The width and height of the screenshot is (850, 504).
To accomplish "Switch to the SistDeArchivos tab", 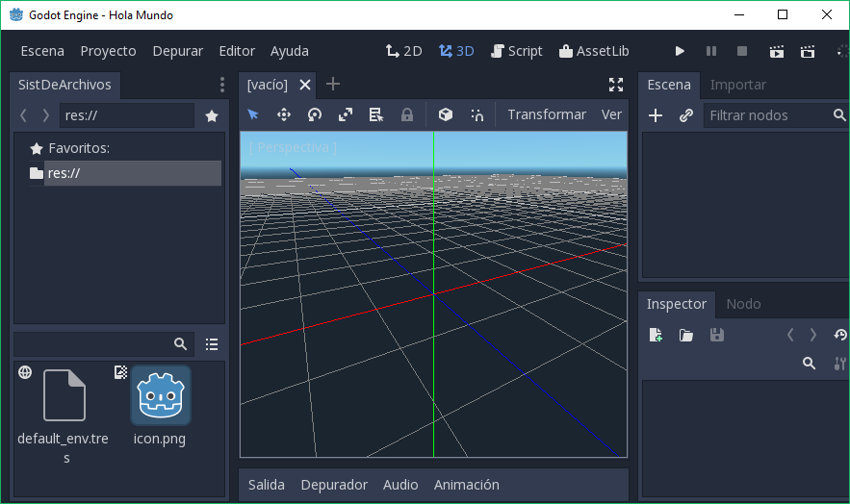I will click(x=64, y=85).
